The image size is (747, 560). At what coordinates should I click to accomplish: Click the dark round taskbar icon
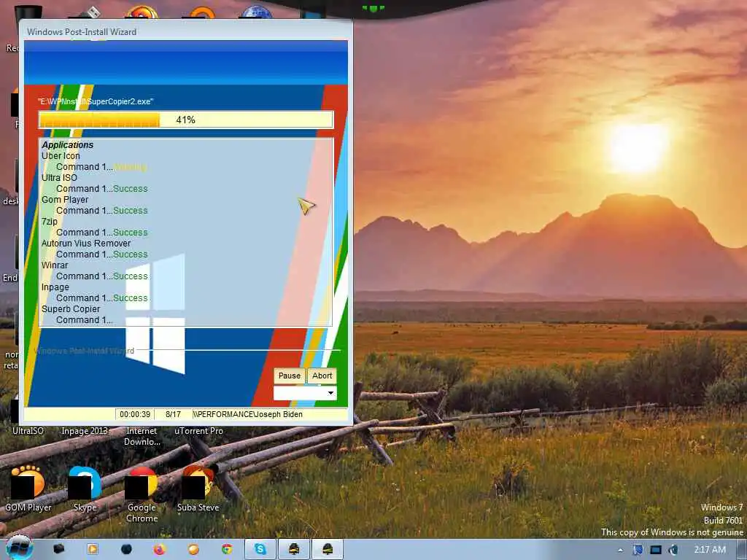pos(126,549)
